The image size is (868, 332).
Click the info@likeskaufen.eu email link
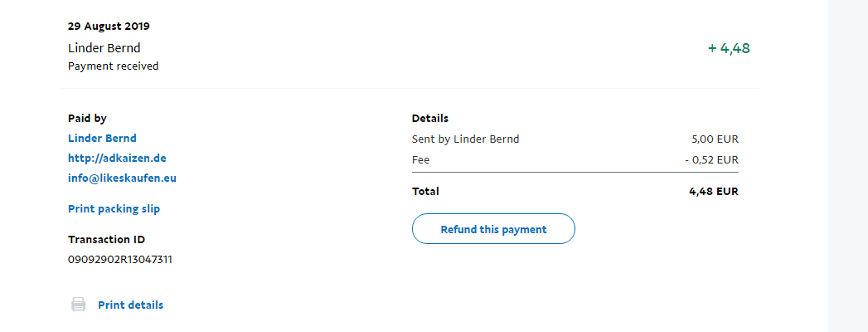tap(122, 178)
